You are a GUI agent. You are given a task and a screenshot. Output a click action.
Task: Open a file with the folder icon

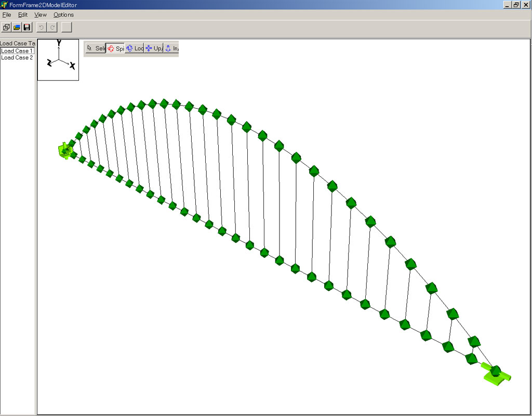pos(17,27)
